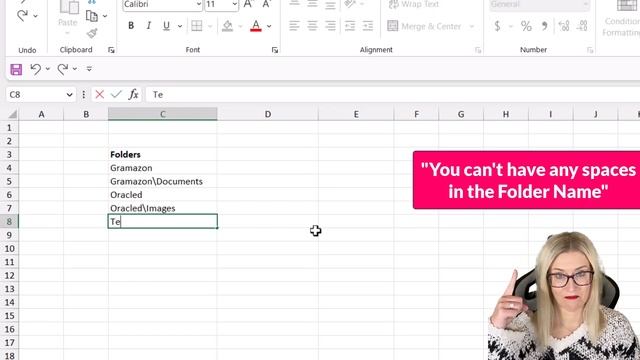640x360 pixels.
Task: Increase indent icon
Action: [368, 26]
